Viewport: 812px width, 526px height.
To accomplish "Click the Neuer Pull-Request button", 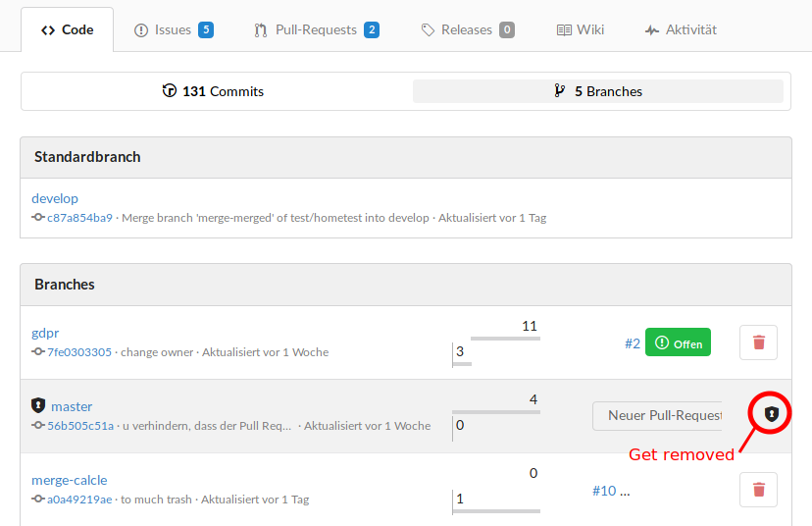I will click(x=658, y=415).
